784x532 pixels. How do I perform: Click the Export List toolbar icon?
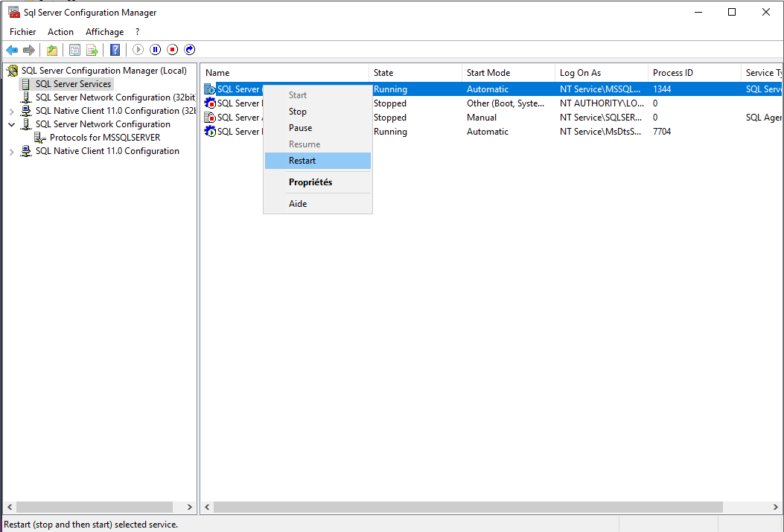92,50
